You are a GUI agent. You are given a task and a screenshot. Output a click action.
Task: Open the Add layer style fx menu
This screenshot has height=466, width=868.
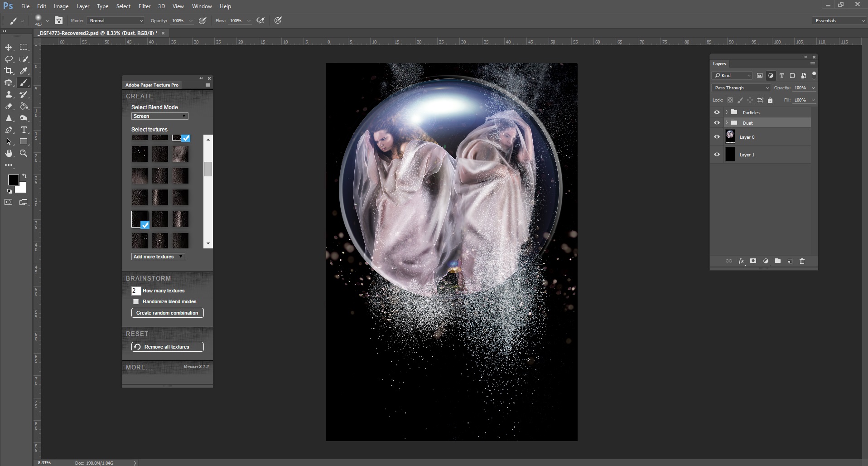[741, 261]
